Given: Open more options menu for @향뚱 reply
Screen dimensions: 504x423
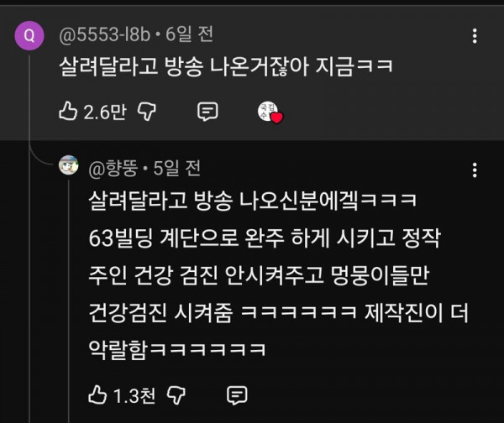Looking at the screenshot, I should tap(475, 170).
